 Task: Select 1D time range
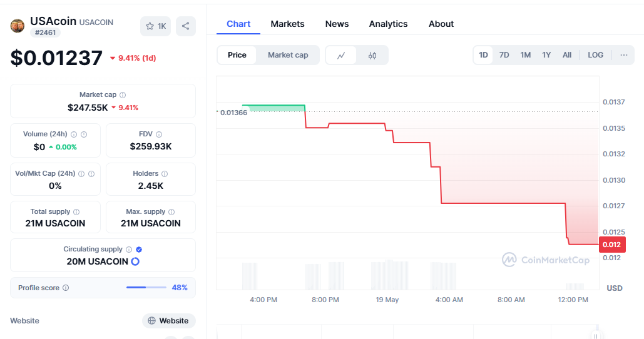tap(483, 55)
